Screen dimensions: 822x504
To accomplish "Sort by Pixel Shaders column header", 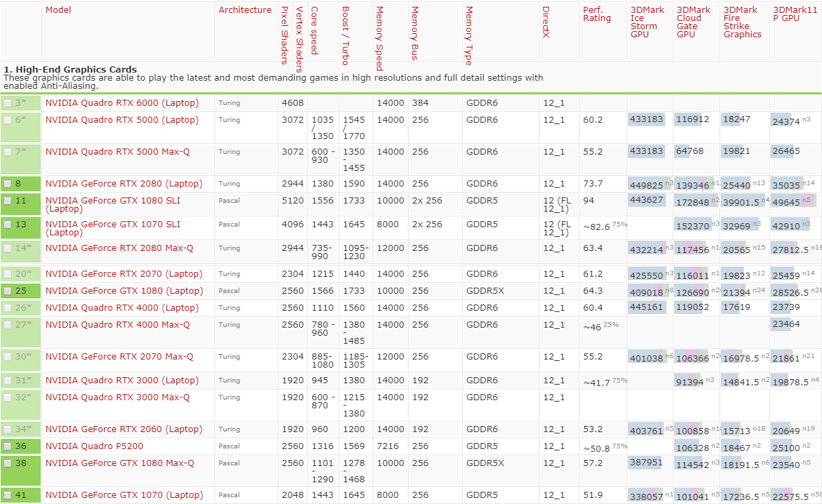I will tap(284, 35).
